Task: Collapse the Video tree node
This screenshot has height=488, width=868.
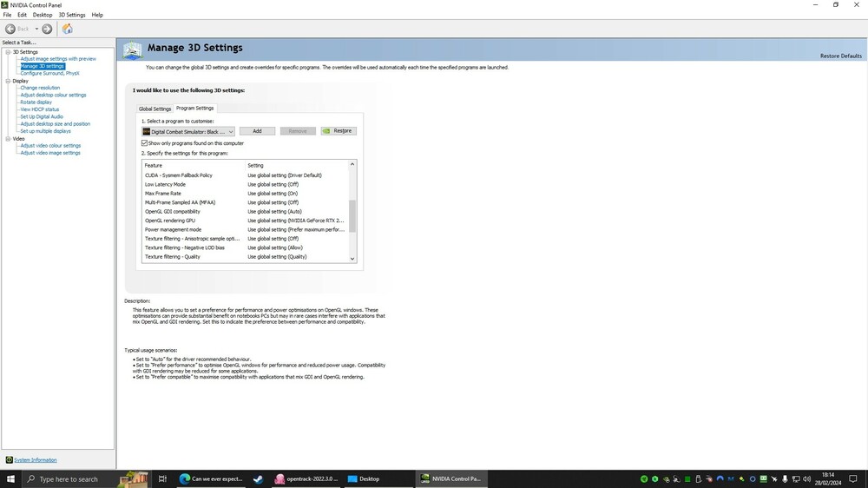Action: click(9, 139)
